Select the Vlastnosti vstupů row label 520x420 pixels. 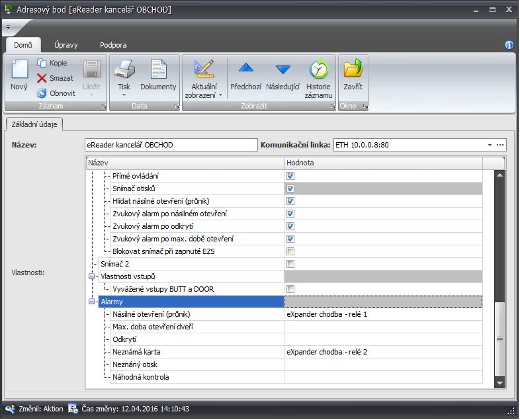point(128,276)
